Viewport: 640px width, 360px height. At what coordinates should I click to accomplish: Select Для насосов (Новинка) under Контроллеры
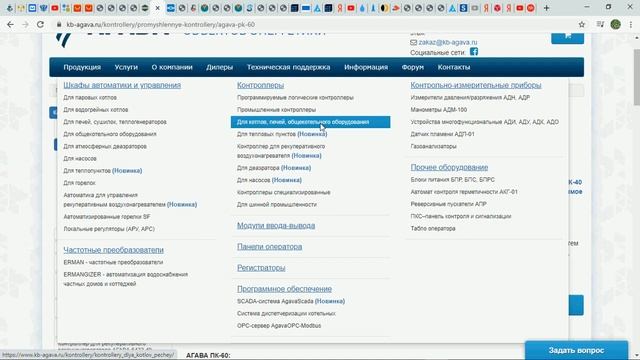(269, 180)
